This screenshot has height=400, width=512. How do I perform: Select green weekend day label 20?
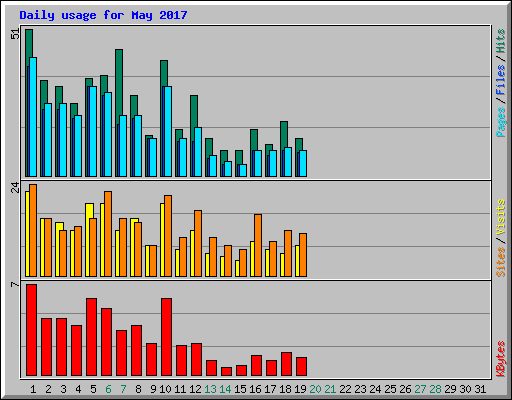coord(315,389)
